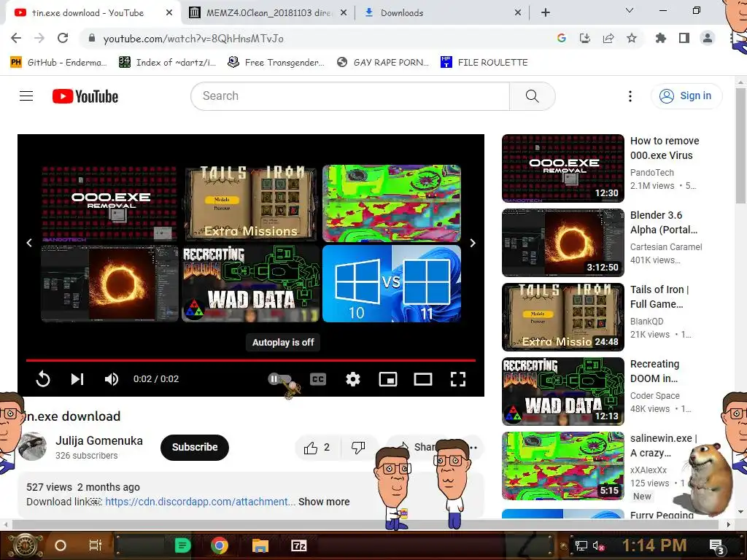Screen dimensions: 747x560
Task: Open the Chrome profile avatar
Action: click(x=708, y=38)
